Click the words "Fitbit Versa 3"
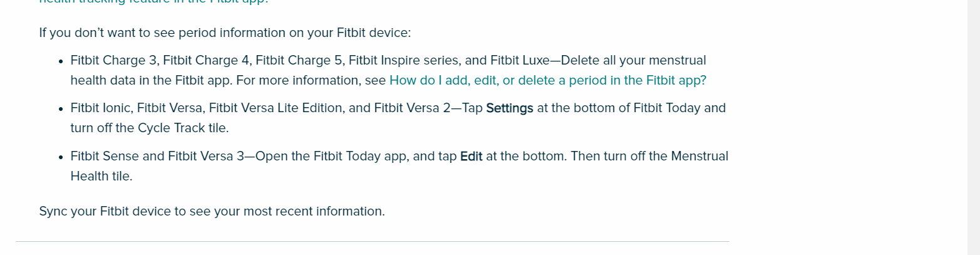This screenshot has width=980, height=255. (206, 156)
